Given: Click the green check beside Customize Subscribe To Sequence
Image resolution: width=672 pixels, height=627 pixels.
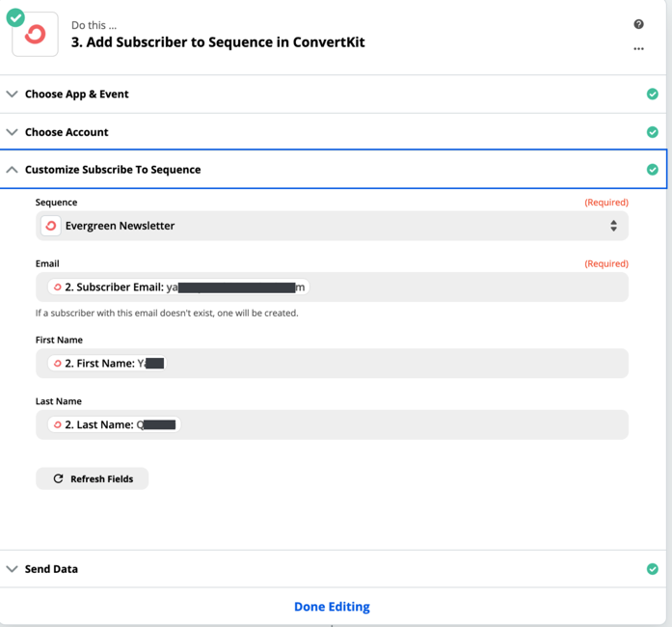Looking at the screenshot, I should click(653, 170).
